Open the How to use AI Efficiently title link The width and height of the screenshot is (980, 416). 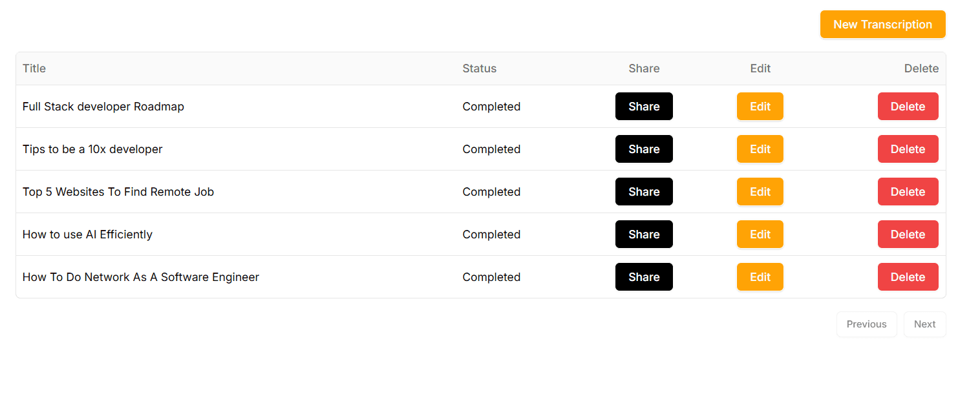[x=87, y=234]
